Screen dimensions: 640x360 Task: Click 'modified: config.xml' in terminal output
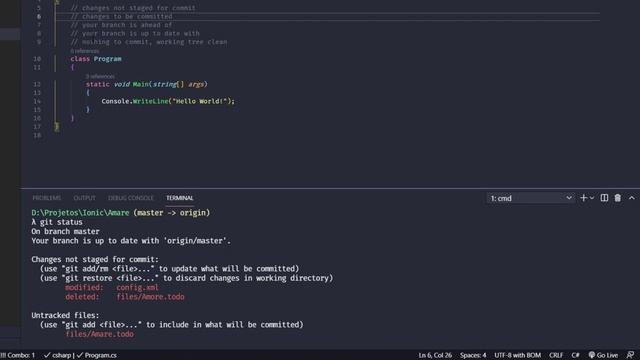click(112, 287)
